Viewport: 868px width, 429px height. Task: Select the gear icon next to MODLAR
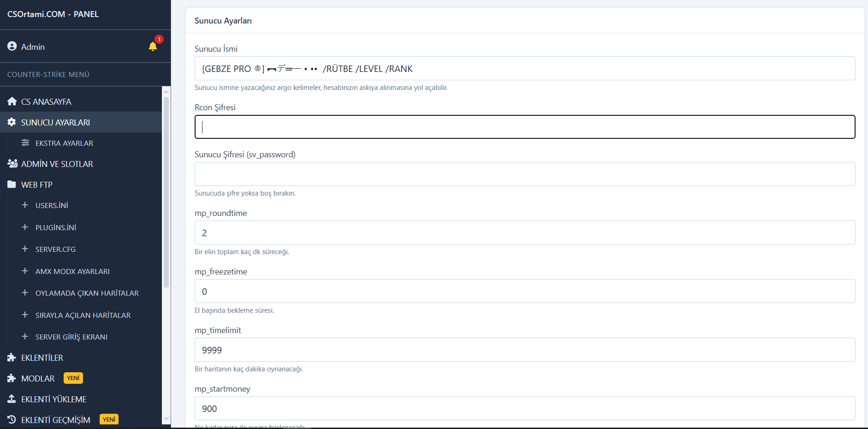tap(11, 378)
